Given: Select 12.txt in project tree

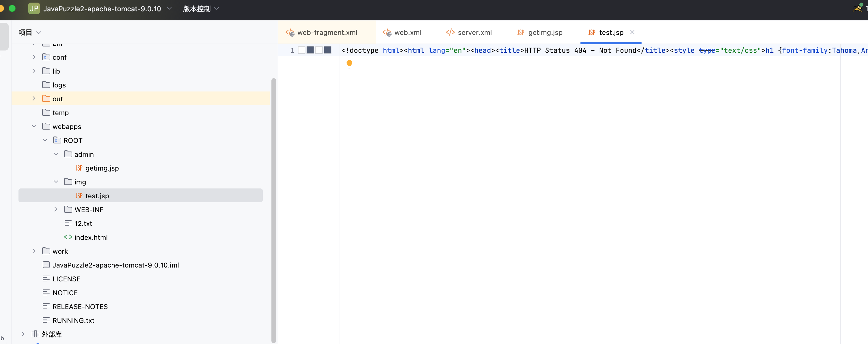Looking at the screenshot, I should pyautogui.click(x=83, y=223).
